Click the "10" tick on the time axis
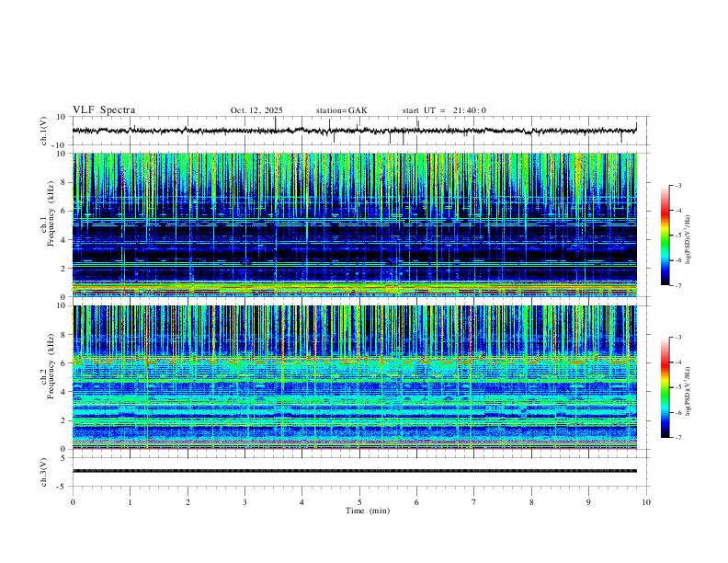Screen dimensions: 728x563 646,502
